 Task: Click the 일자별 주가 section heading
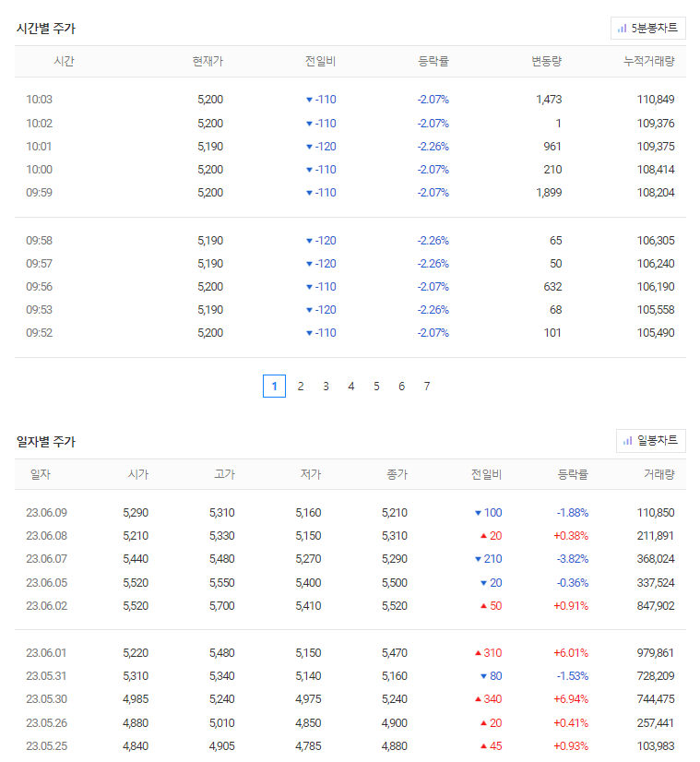point(46,442)
